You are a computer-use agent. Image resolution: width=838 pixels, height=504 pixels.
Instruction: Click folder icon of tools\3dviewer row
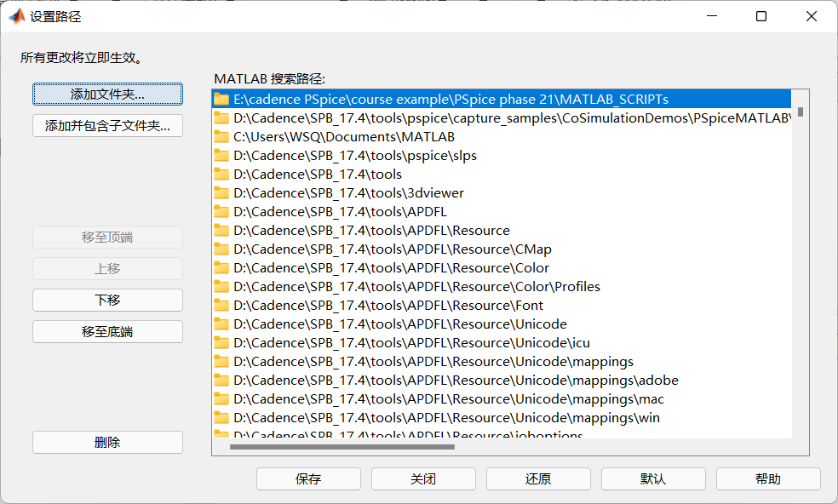[x=221, y=193]
